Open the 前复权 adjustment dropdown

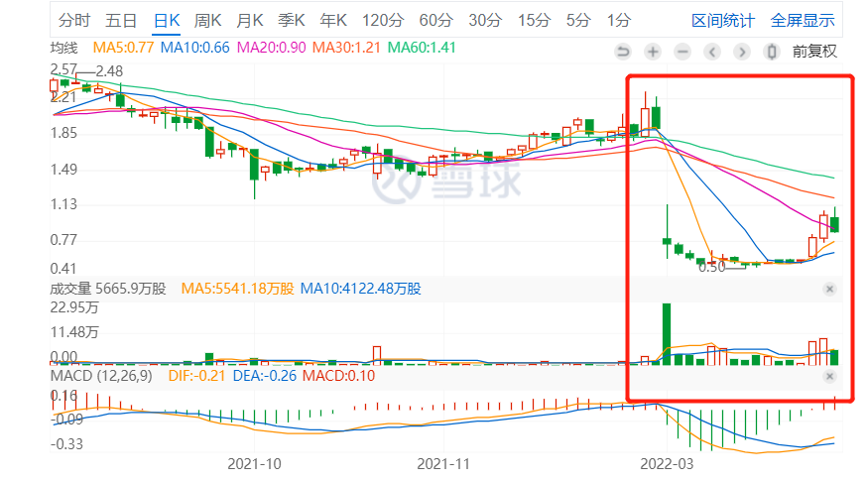point(814,52)
